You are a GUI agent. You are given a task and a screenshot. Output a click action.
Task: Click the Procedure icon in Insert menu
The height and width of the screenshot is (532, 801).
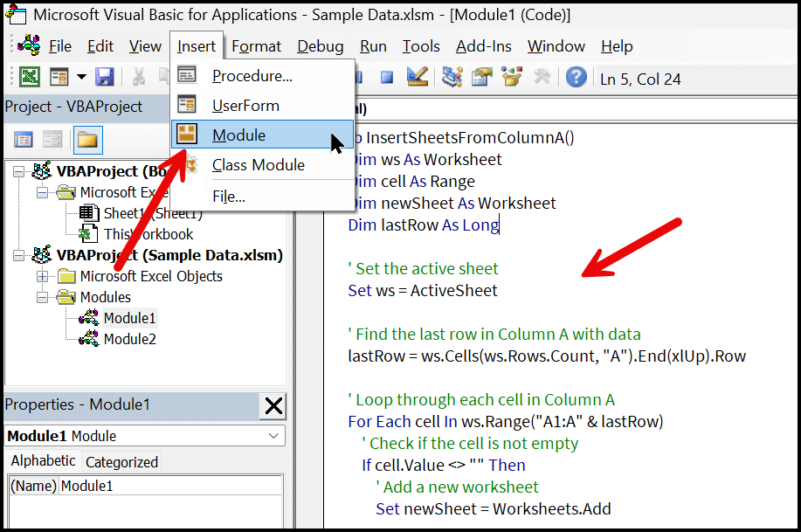pyautogui.click(x=187, y=74)
